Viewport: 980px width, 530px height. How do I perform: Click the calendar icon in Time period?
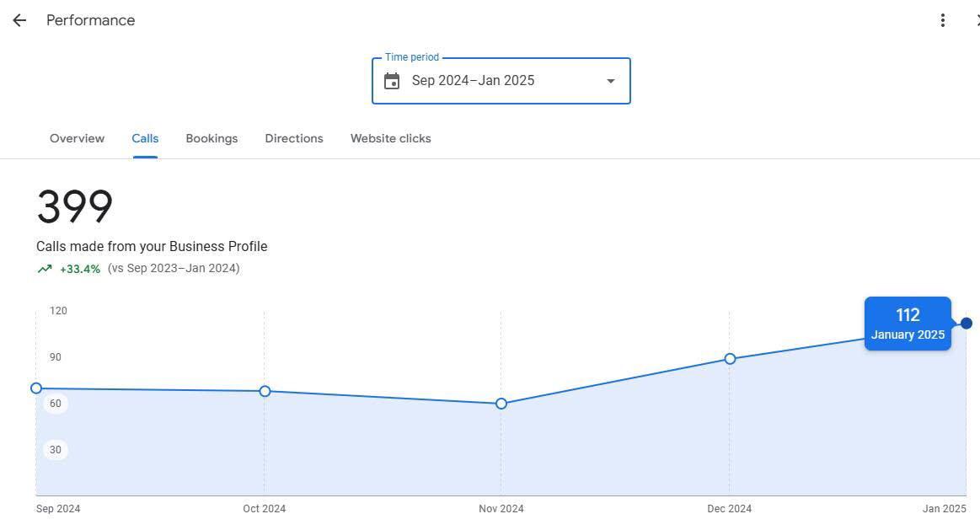tap(392, 81)
